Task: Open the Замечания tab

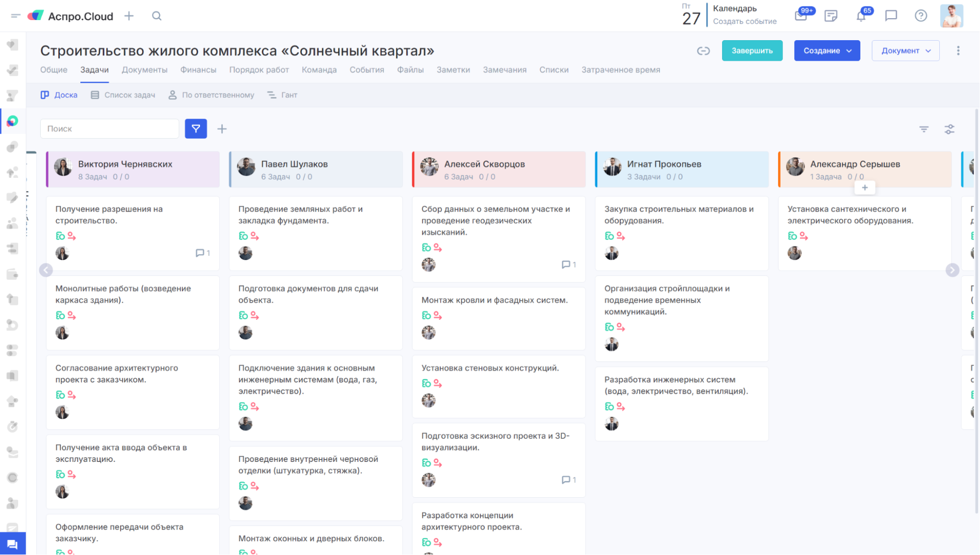Action: (x=504, y=70)
